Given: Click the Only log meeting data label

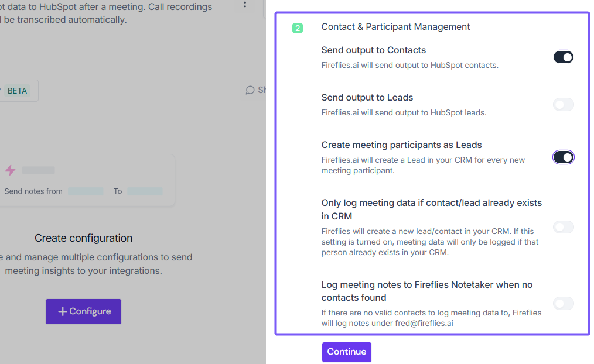Looking at the screenshot, I should pyautogui.click(x=432, y=210).
